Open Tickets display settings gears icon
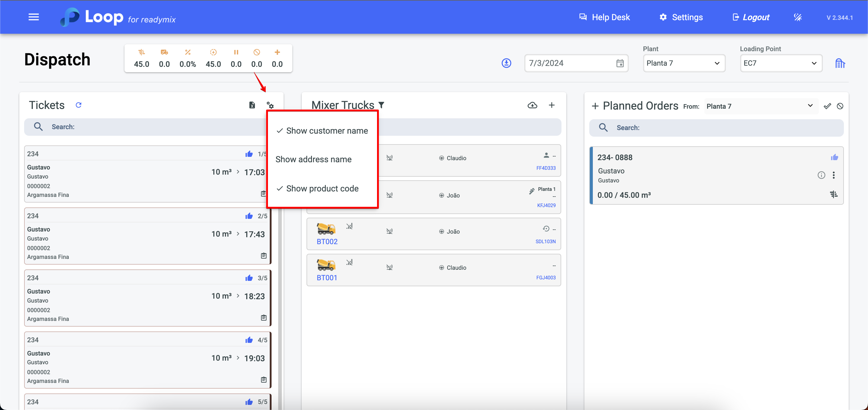Viewport: 868px width, 410px height. click(270, 105)
